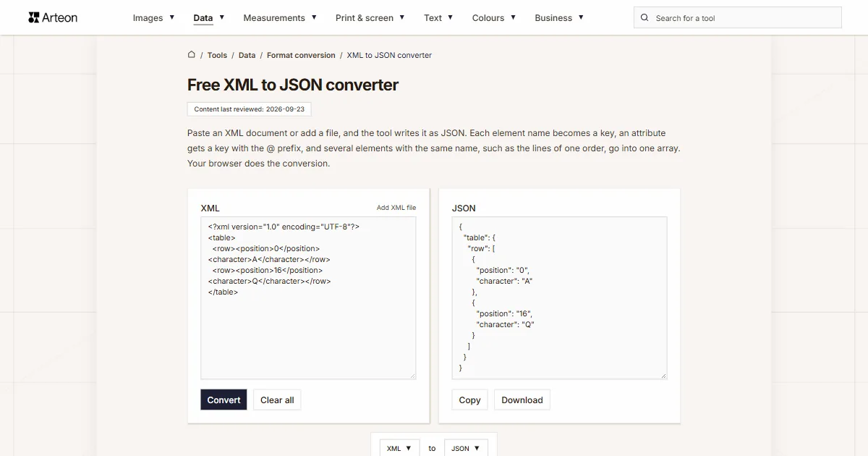Click the Add XML file link
The image size is (868, 456).
click(x=396, y=208)
